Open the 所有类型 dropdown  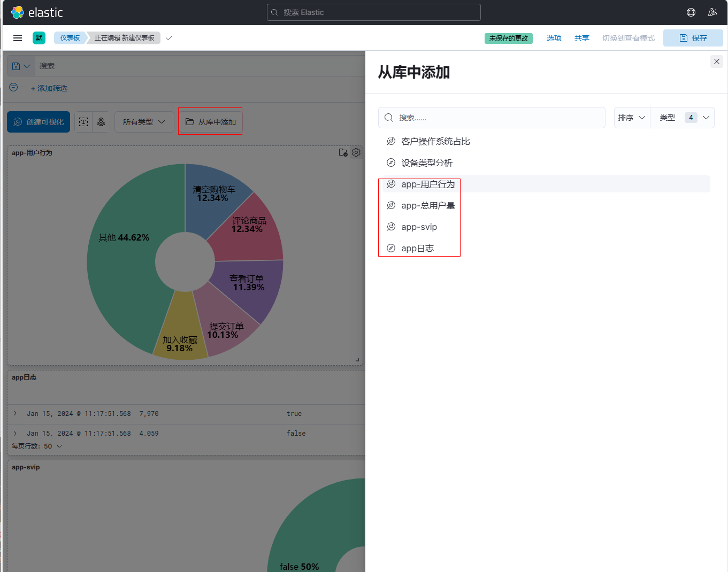click(144, 122)
